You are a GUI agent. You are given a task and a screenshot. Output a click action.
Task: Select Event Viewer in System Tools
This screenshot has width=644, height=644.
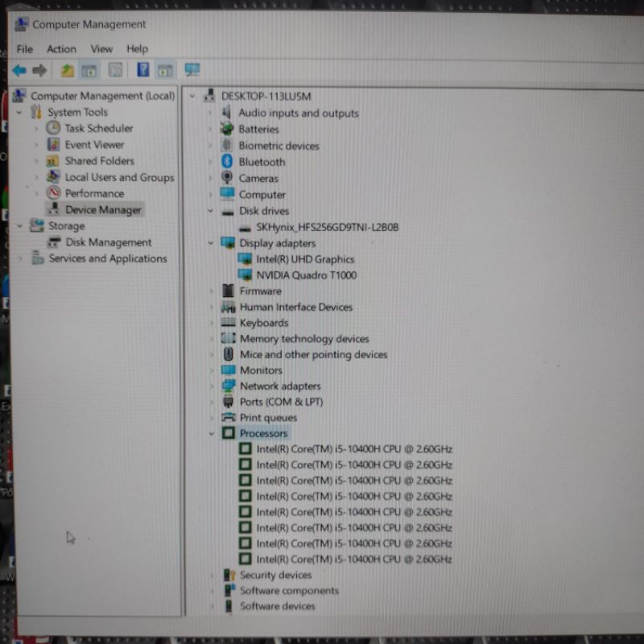[x=94, y=145]
